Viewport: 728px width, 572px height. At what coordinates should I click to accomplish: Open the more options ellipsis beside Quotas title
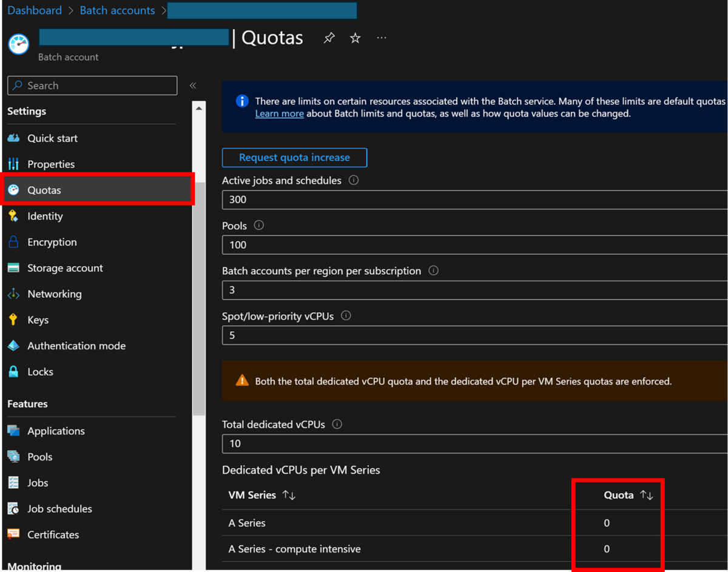[x=382, y=38]
